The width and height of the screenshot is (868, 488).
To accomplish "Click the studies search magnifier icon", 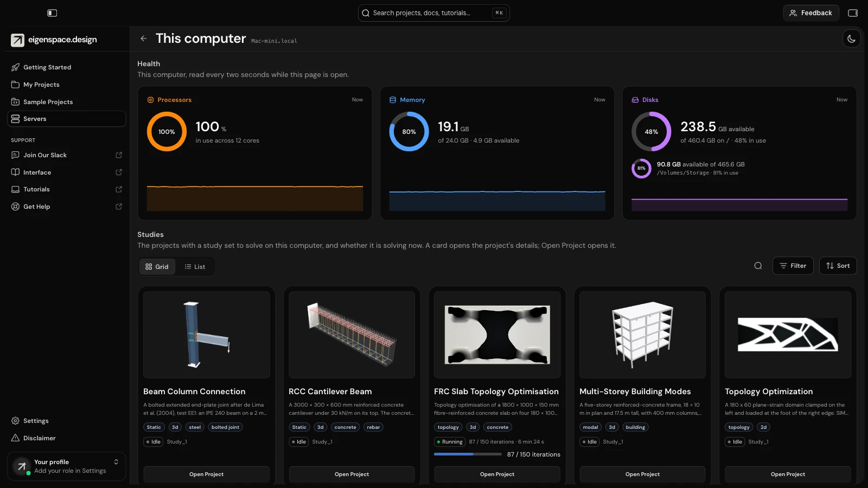I will pyautogui.click(x=758, y=266).
